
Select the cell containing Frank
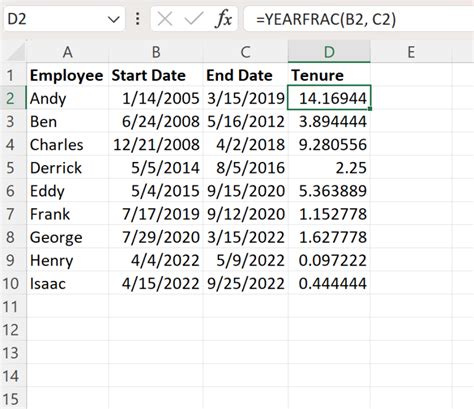tap(68, 214)
